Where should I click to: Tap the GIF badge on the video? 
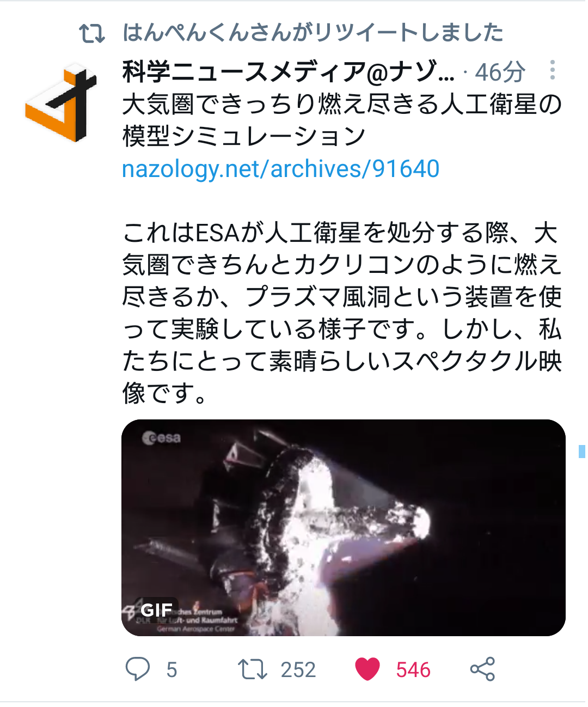pyautogui.click(x=157, y=610)
